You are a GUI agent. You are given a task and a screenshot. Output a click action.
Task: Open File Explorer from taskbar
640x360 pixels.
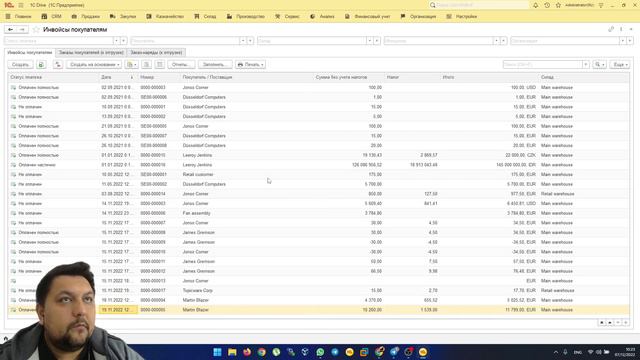pyautogui.click(x=232, y=352)
